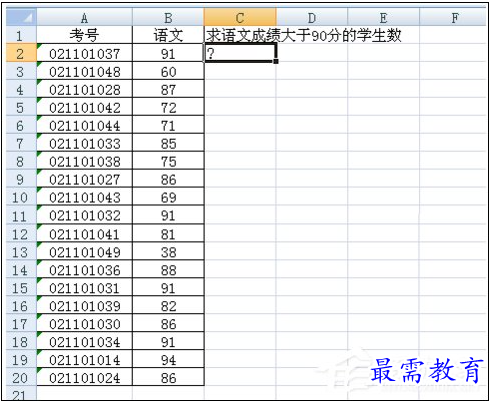Image resolution: width=492 pixels, height=402 pixels.
Task: Click exam number 021101030
Action: click(84, 323)
